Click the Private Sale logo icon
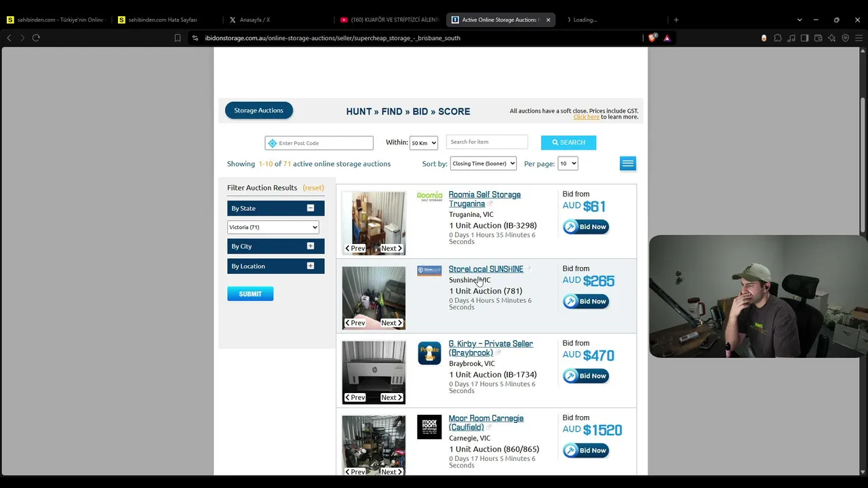 pos(429,353)
